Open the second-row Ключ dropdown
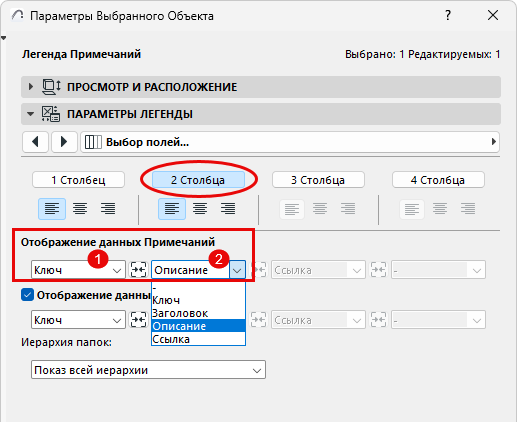517x422 pixels. tap(78, 320)
